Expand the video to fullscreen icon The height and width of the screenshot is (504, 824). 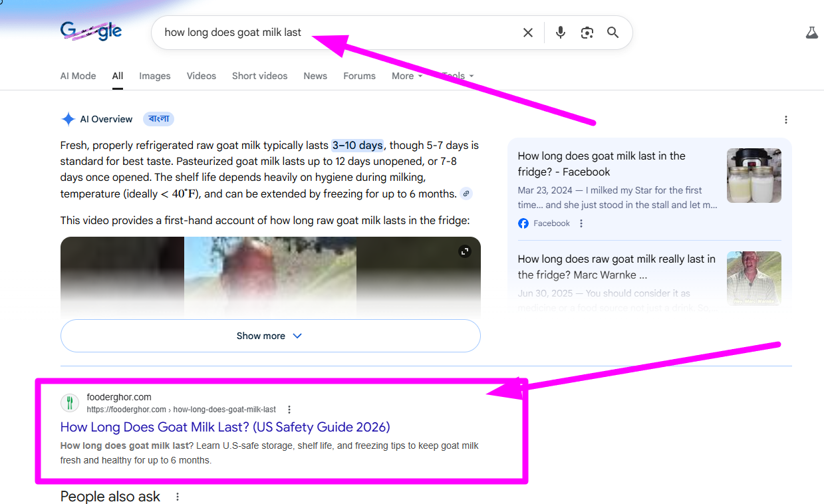click(465, 251)
